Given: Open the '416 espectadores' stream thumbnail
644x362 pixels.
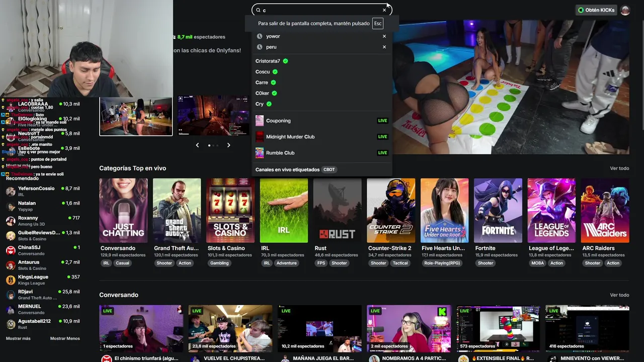Looking at the screenshot, I should pyautogui.click(x=587, y=328).
